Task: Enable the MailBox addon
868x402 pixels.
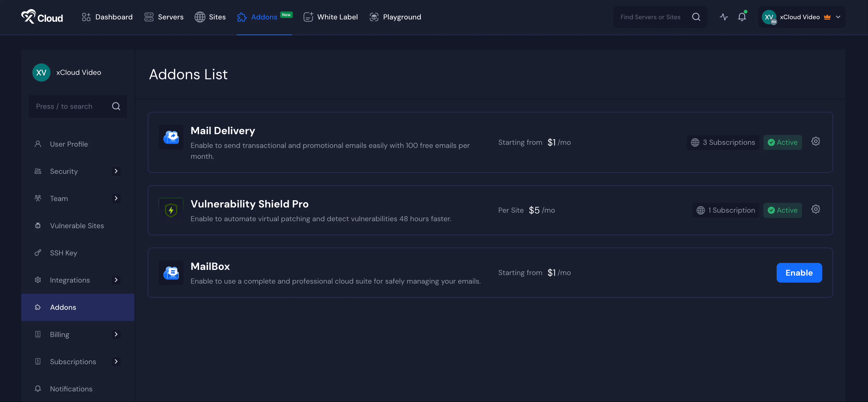Action: (x=799, y=272)
